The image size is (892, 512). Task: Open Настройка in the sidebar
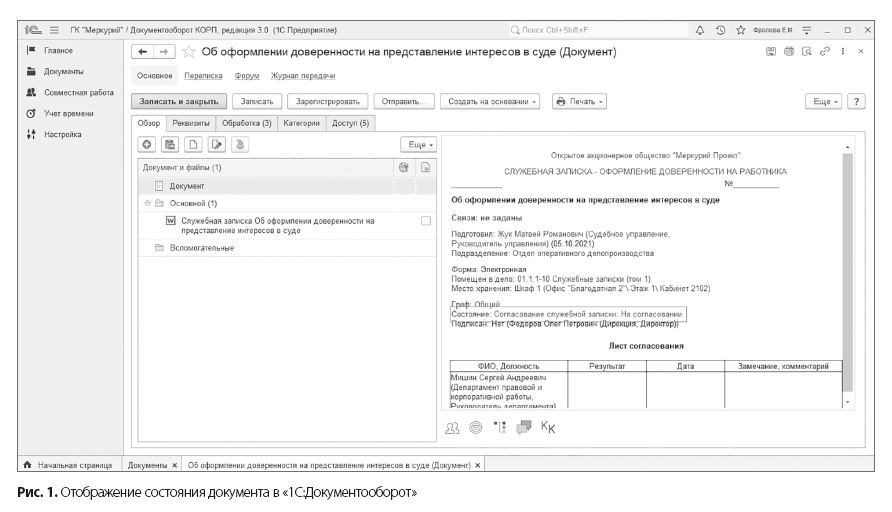click(x=63, y=135)
